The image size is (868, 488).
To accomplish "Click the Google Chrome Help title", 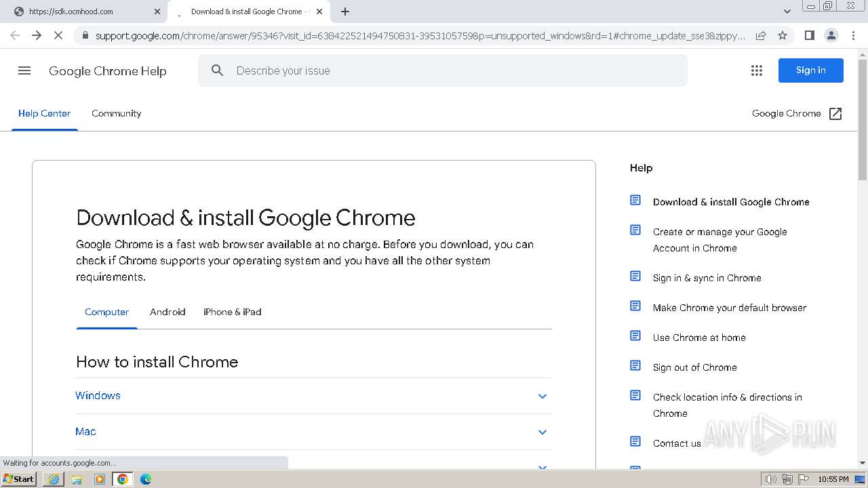I will [x=108, y=70].
